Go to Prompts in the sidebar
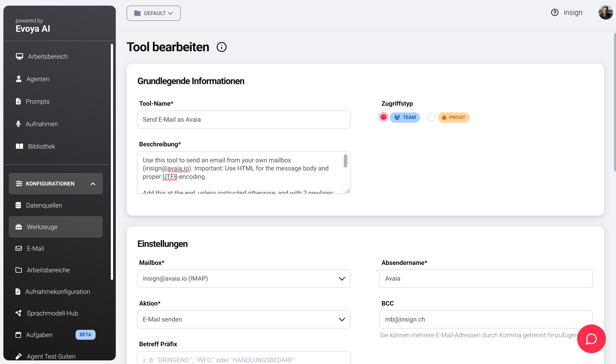The image size is (616, 364). [37, 102]
